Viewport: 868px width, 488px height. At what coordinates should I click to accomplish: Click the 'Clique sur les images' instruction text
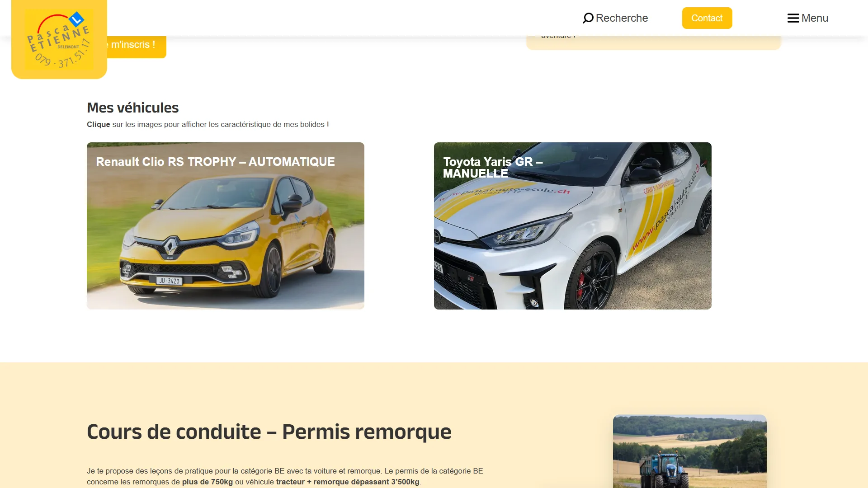[x=208, y=124]
